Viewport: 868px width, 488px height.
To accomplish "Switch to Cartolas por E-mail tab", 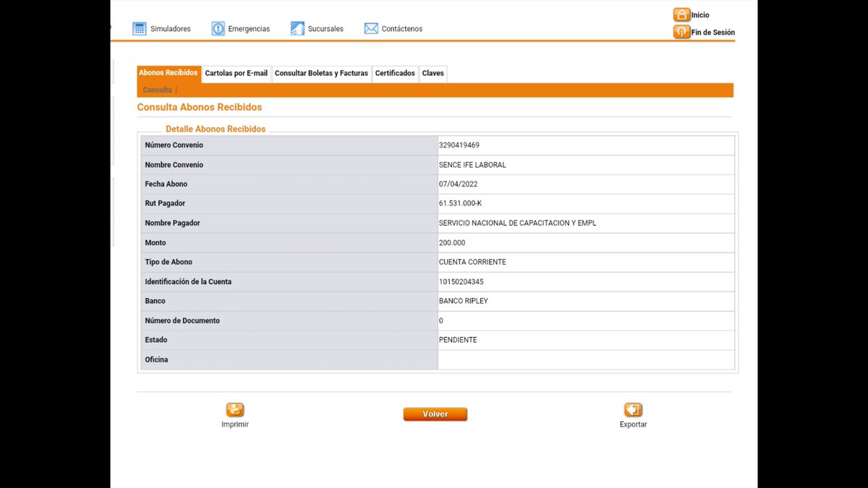I will 237,74.
